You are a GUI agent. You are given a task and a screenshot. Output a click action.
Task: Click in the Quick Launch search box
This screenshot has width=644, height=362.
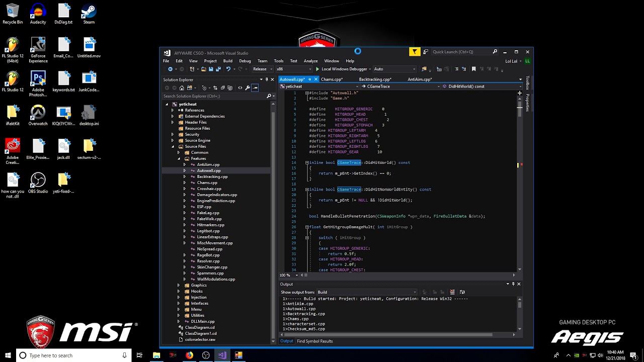point(464,52)
